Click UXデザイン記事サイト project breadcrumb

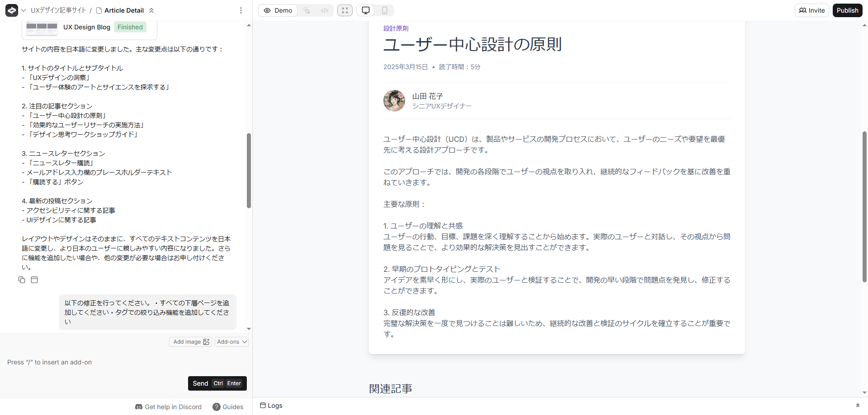click(x=58, y=10)
